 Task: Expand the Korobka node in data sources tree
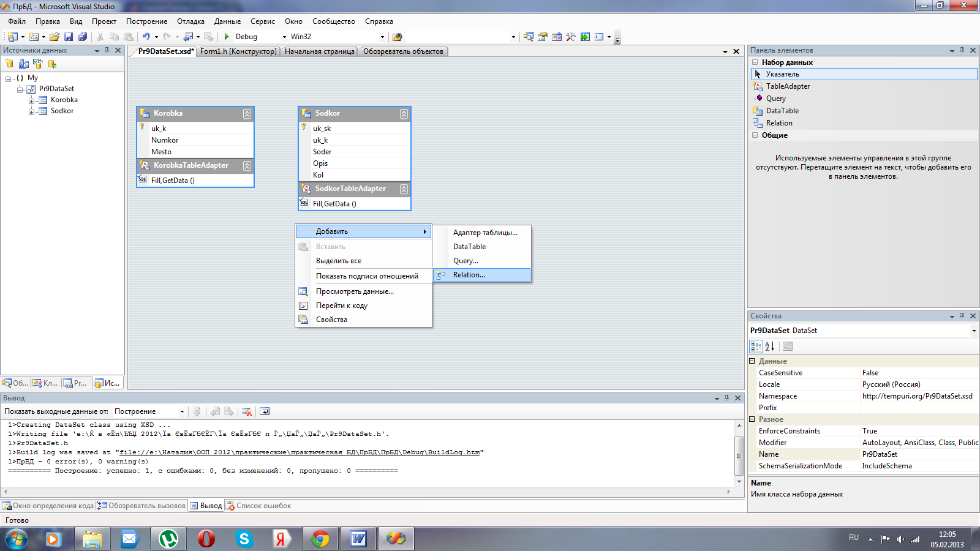pyautogui.click(x=31, y=100)
